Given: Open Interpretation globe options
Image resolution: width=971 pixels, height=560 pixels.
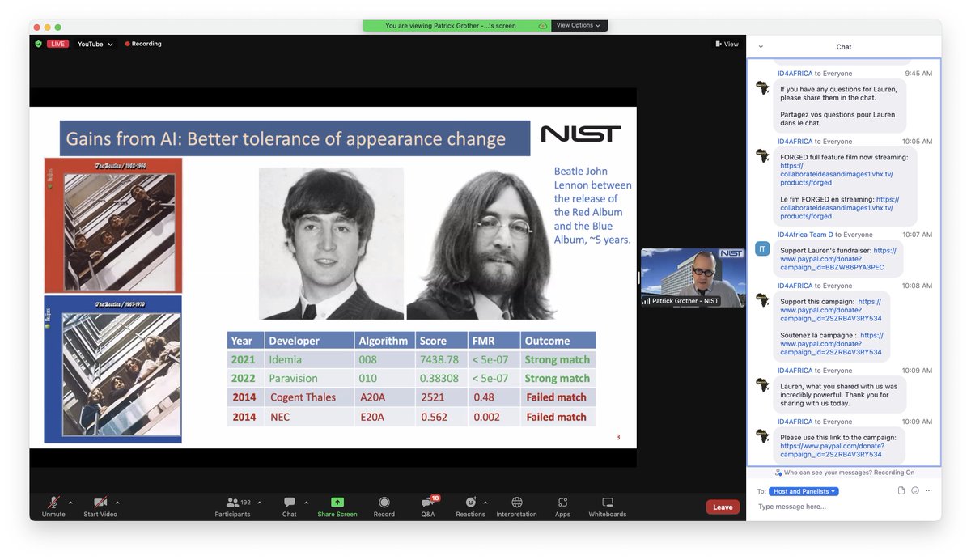Looking at the screenshot, I should coord(516,507).
